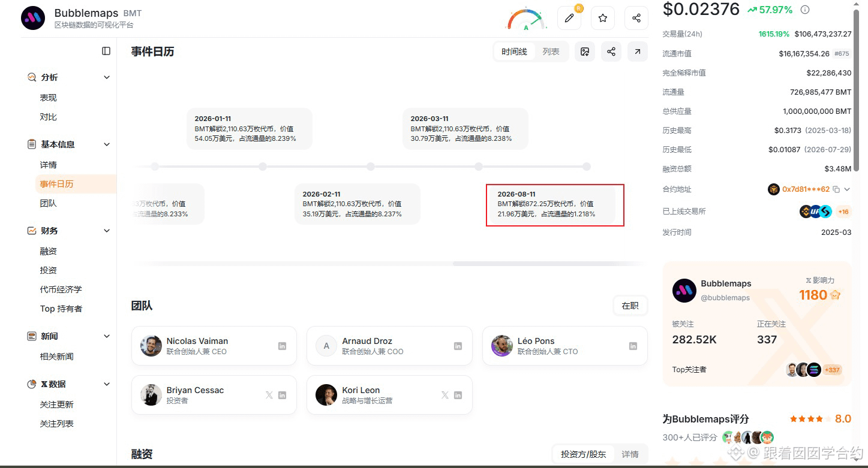Click the timeline dot below the 2026-01-11 event
Image resolution: width=868 pixels, height=468 pixels.
tap(263, 167)
